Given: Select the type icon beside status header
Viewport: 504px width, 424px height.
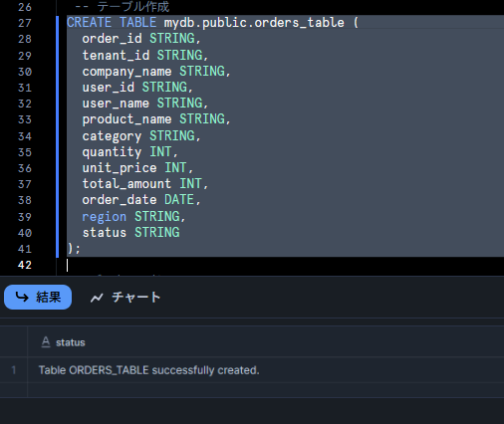Looking at the screenshot, I should click(46, 342).
